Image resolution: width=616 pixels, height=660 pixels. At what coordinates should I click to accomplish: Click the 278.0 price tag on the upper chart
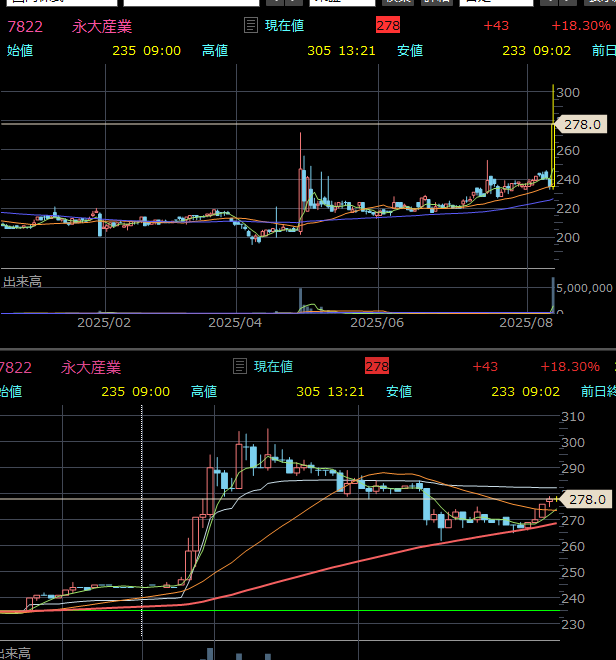pyautogui.click(x=581, y=125)
